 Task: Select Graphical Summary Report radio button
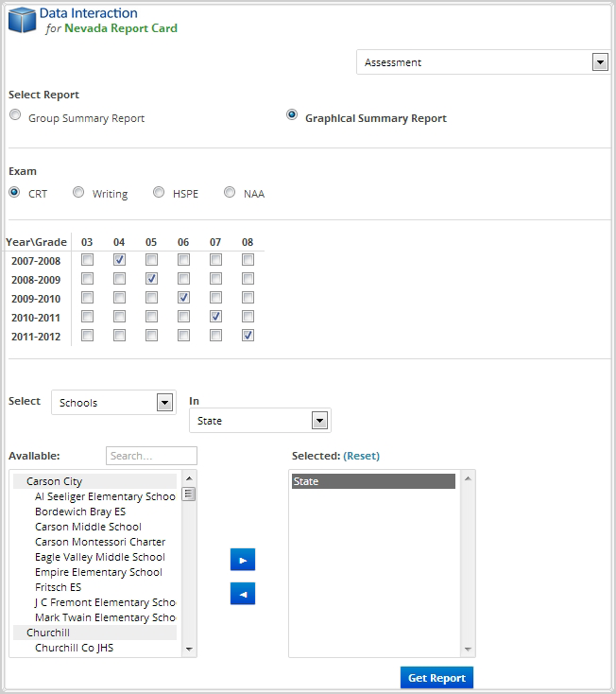click(292, 115)
